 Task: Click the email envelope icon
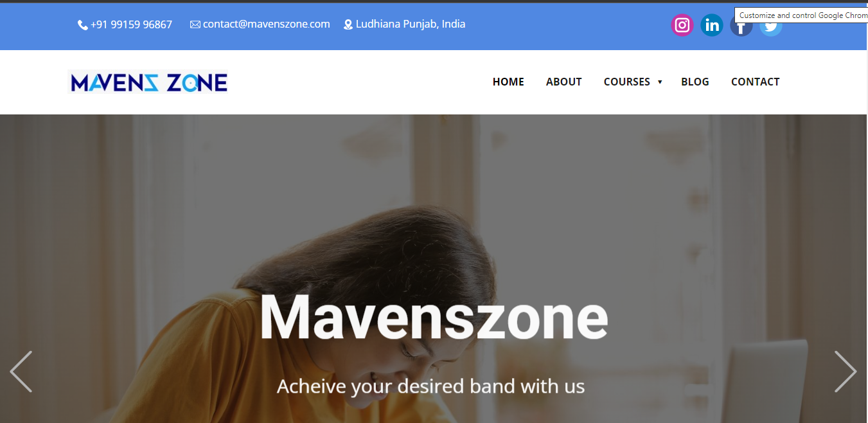195,24
